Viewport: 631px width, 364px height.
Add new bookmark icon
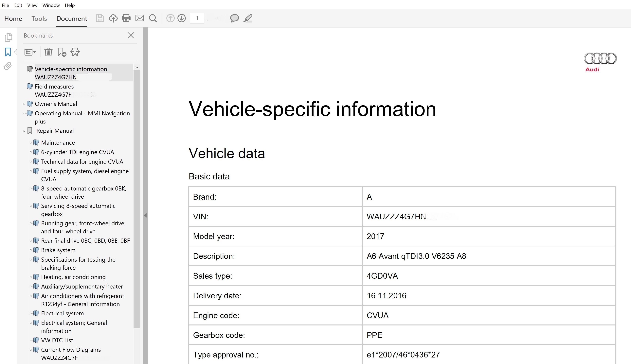pyautogui.click(x=62, y=52)
